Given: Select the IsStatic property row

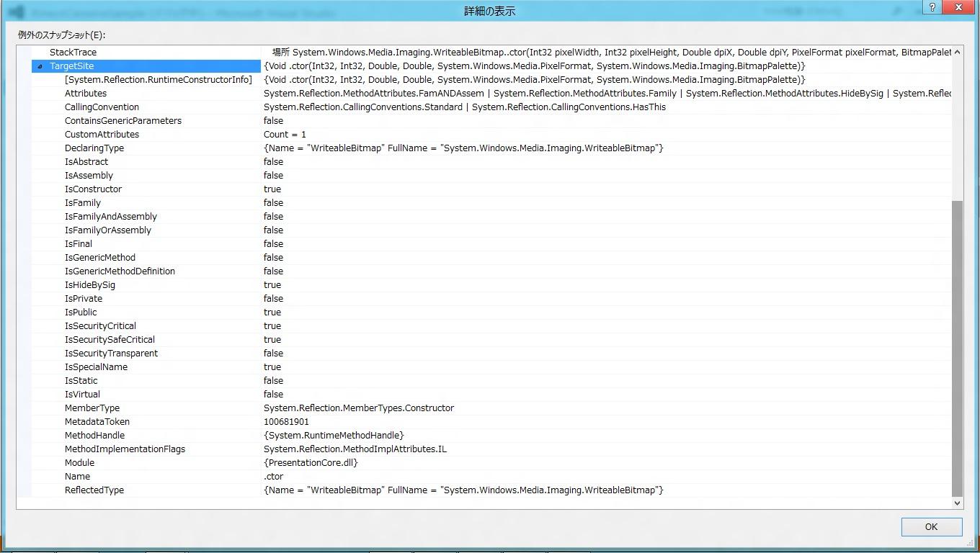Looking at the screenshot, I should [492, 381].
